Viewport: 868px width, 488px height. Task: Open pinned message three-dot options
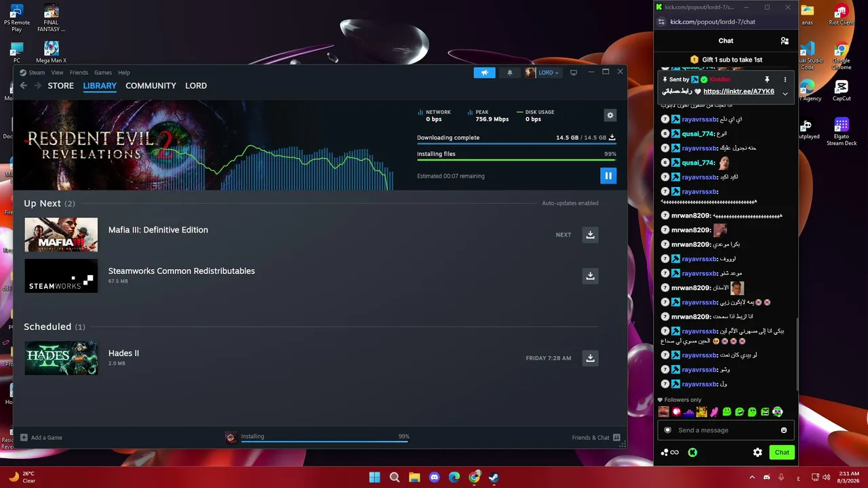point(785,79)
